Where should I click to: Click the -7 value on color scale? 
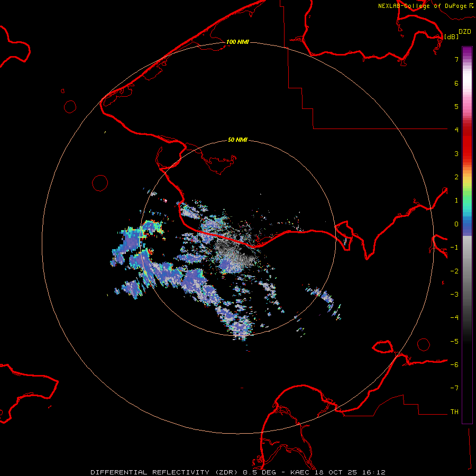click(454, 388)
